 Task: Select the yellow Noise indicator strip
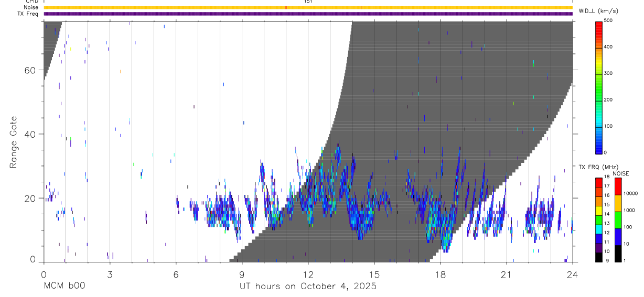308,7
